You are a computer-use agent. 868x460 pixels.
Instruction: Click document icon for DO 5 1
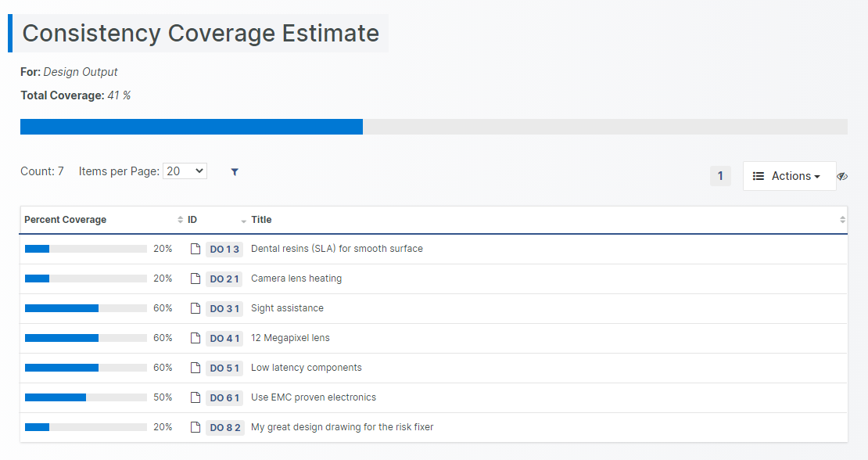click(195, 368)
